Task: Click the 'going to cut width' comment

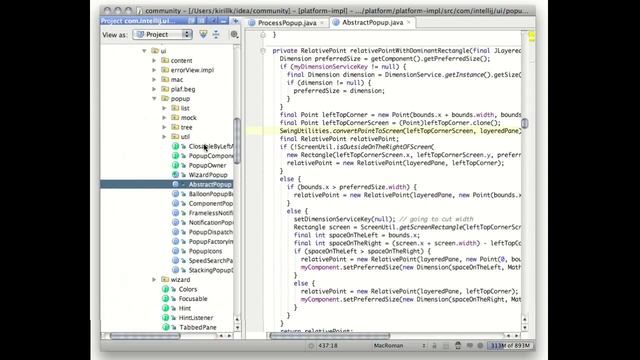Action: pyautogui.click(x=436, y=219)
